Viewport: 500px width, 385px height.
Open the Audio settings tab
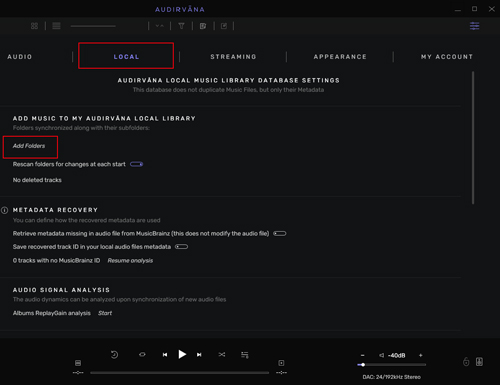[20, 57]
